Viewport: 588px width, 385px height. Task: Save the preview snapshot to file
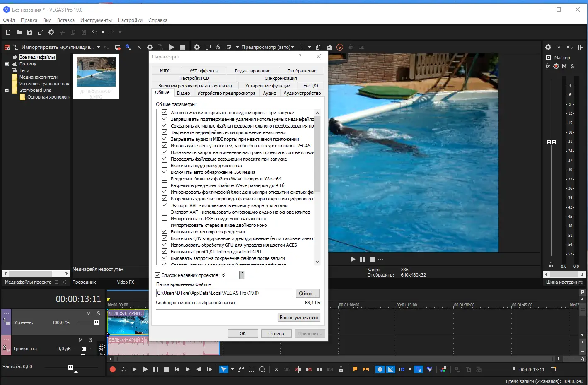point(329,47)
